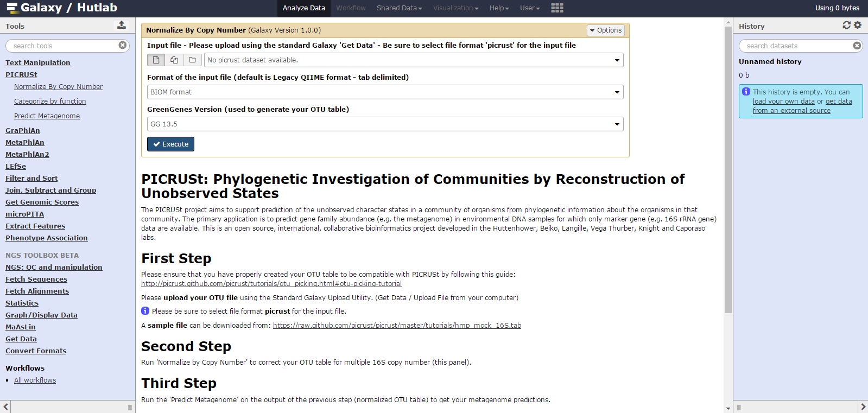The width and height of the screenshot is (868, 413).
Task: Click the upload data icon in Tools header
Action: [122, 25]
